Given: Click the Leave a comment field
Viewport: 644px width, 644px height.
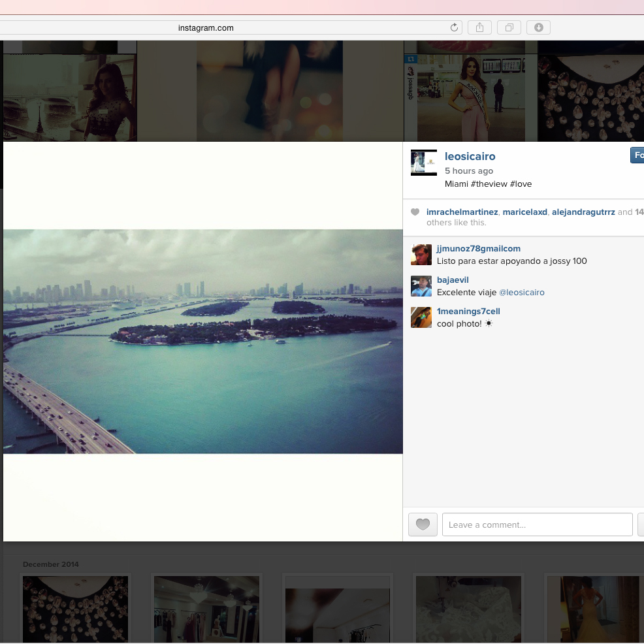Looking at the screenshot, I should tap(538, 524).
